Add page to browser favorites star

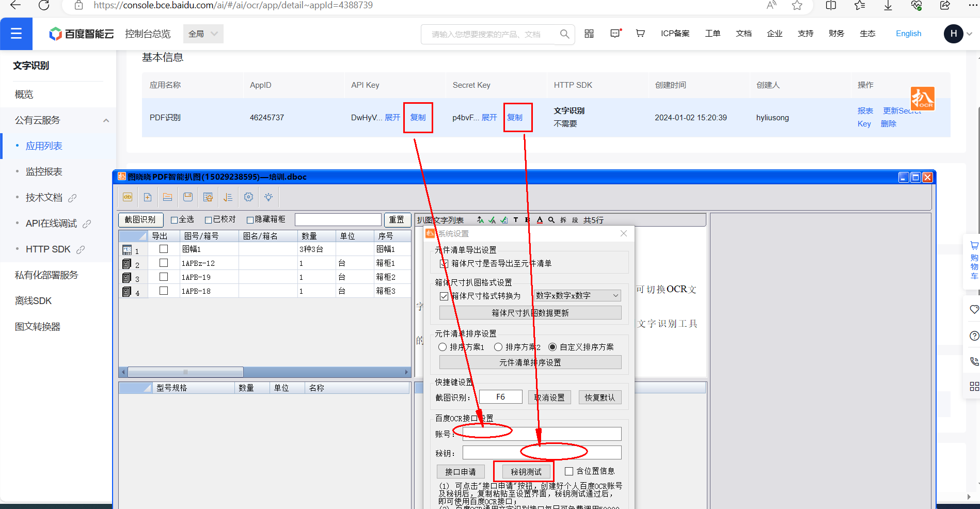(x=797, y=5)
